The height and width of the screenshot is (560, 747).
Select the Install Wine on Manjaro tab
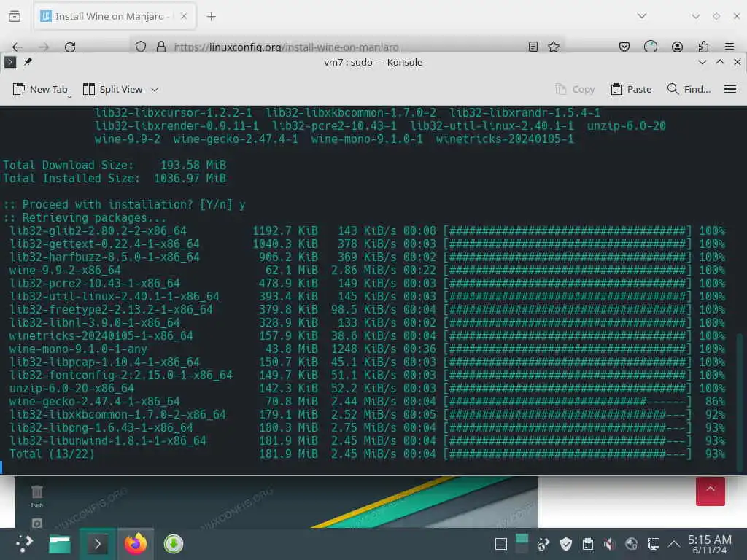(113, 16)
